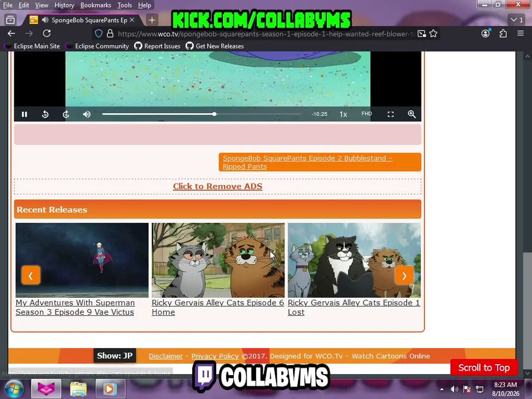Enter fullscreen mode in video player
The height and width of the screenshot is (399, 532).
pyautogui.click(x=391, y=114)
